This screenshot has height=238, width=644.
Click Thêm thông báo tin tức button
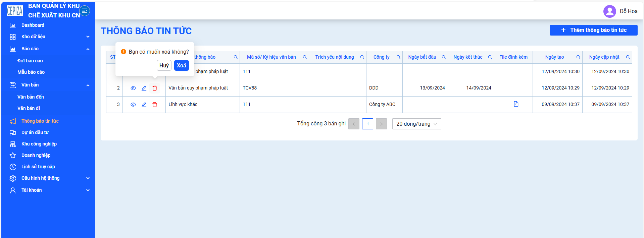pos(593,30)
